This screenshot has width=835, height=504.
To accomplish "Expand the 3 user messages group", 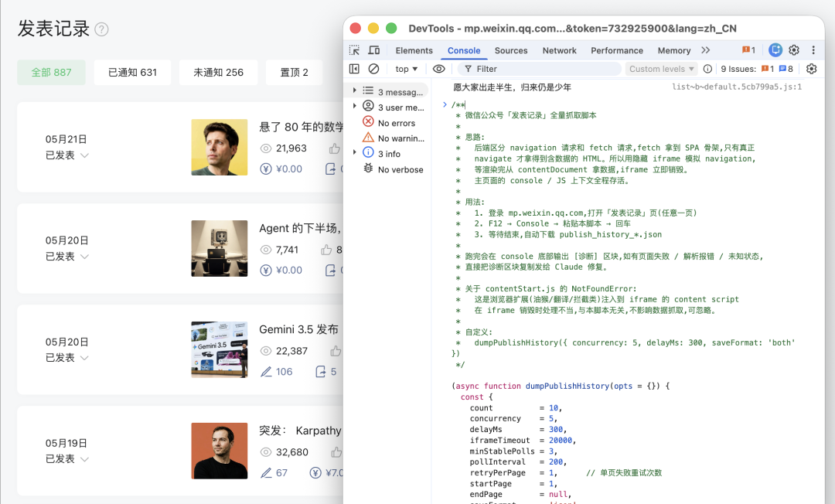I will [355, 106].
